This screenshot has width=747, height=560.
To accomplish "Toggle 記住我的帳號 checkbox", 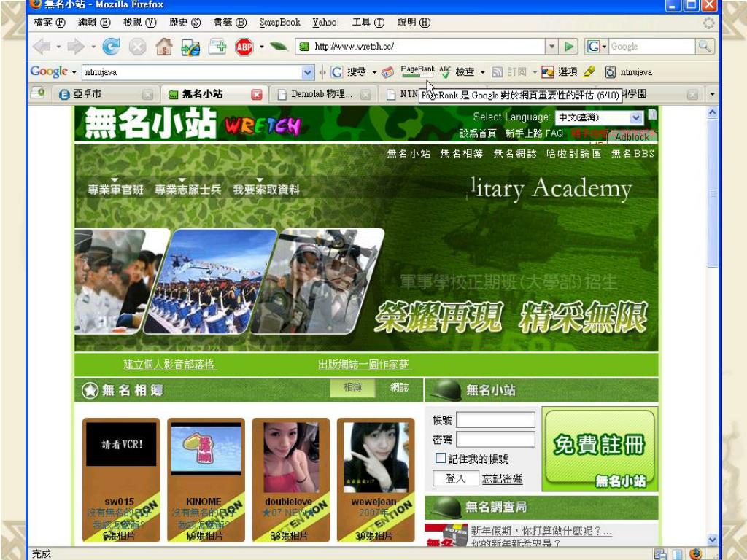I will (x=441, y=458).
